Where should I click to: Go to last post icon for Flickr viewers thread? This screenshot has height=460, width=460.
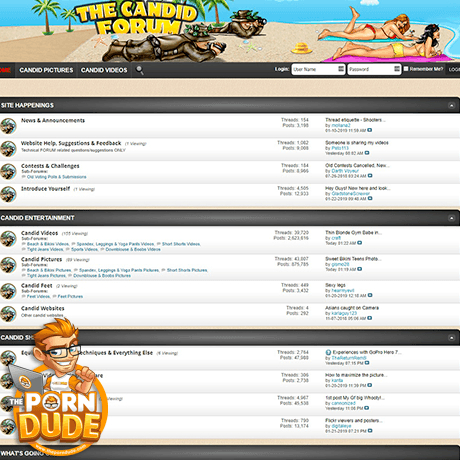tap(370, 431)
